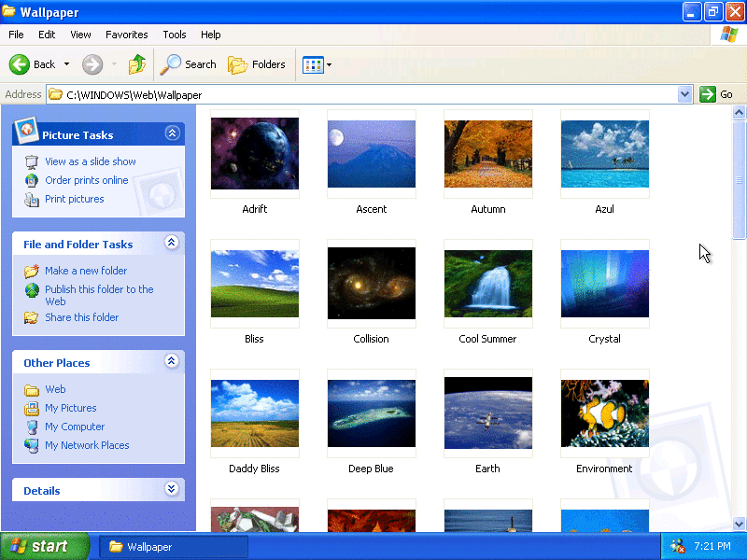Click the Windows flag logo in the menu bar
Viewport: 747px width, 560px height.
coord(729,35)
